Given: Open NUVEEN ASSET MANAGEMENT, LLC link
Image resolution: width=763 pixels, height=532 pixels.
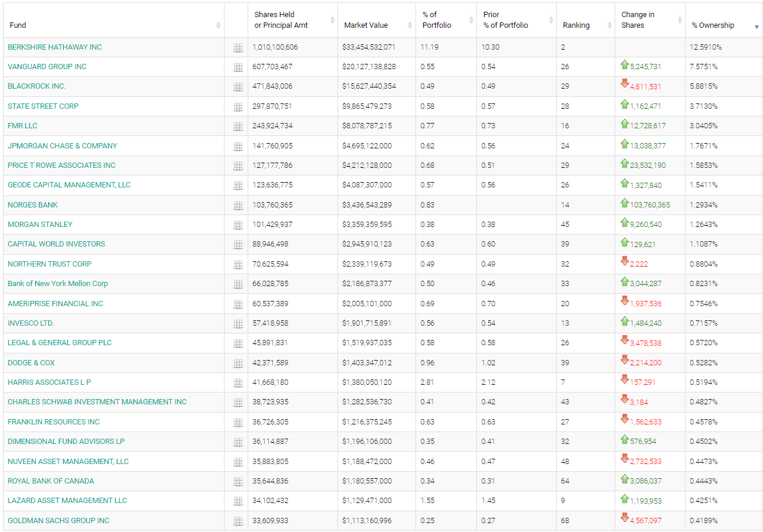Looking at the screenshot, I should [x=68, y=461].
